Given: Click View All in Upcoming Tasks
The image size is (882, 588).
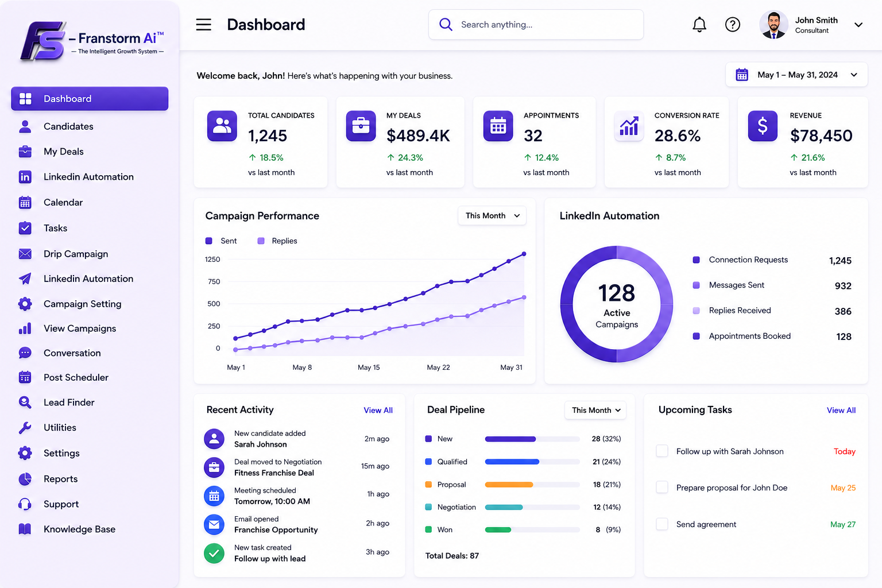Looking at the screenshot, I should coord(841,410).
